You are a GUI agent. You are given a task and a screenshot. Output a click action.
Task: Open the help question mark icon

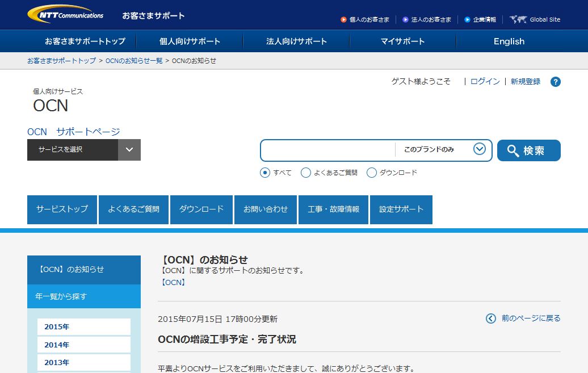[x=556, y=82]
